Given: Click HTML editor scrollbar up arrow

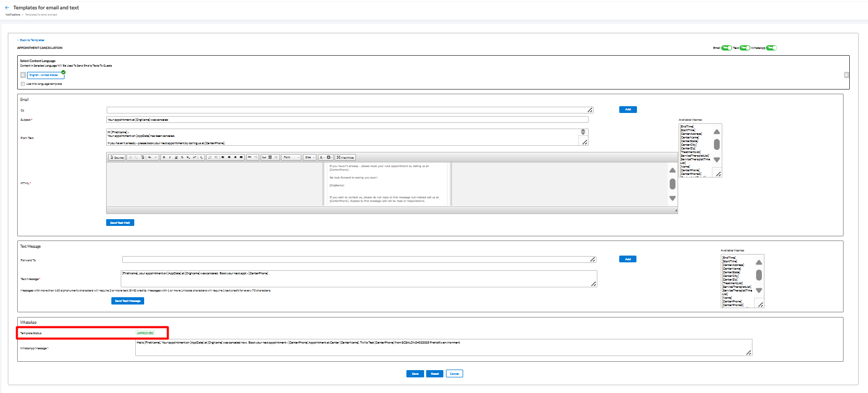Looking at the screenshot, I should [x=672, y=170].
